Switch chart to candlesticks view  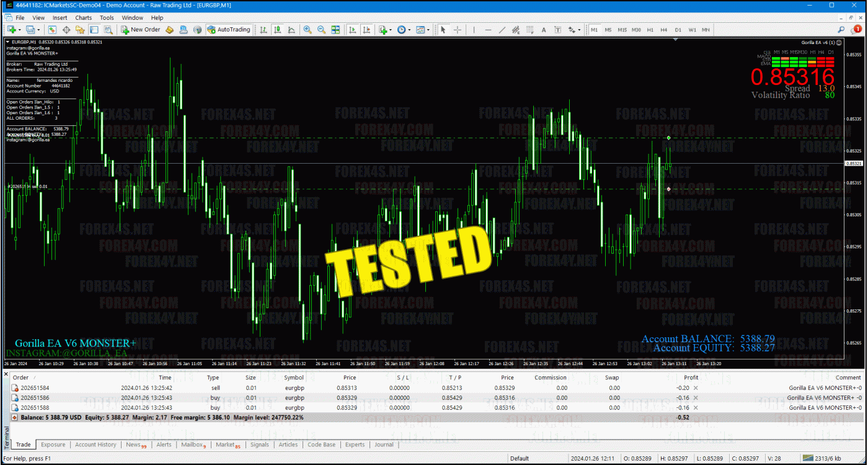click(277, 29)
